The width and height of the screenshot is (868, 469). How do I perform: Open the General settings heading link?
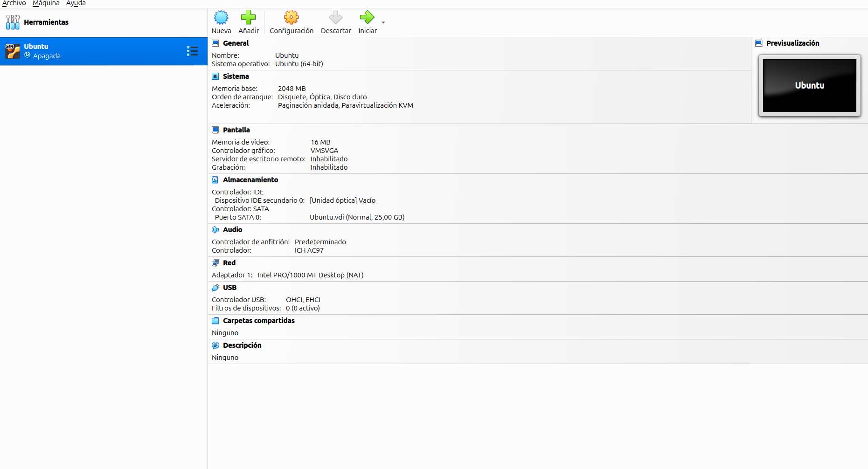pyautogui.click(x=236, y=43)
